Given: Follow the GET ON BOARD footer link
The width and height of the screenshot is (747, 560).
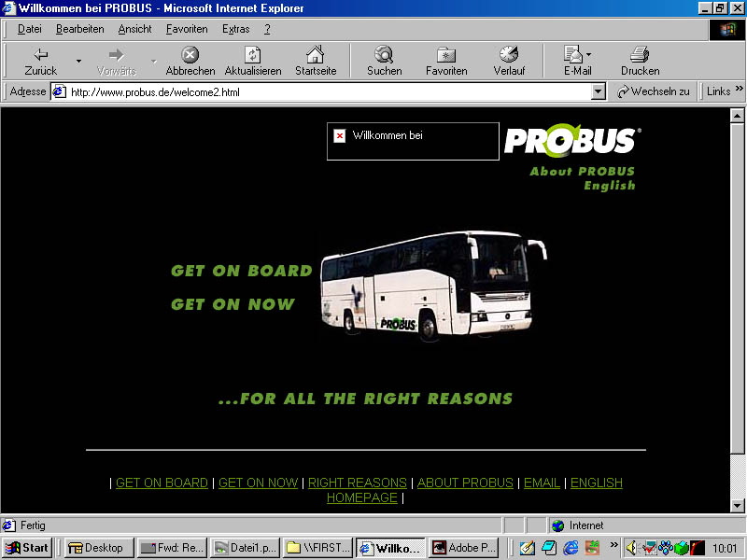Looking at the screenshot, I should click(162, 483).
